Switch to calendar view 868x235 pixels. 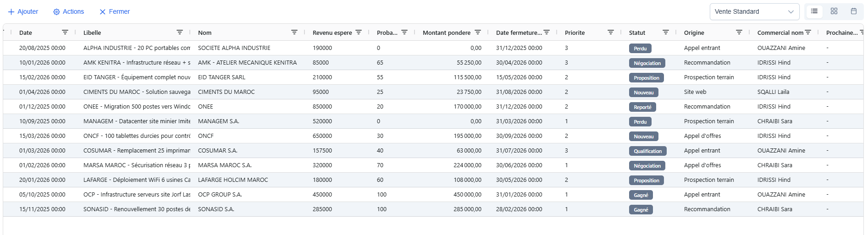(854, 11)
